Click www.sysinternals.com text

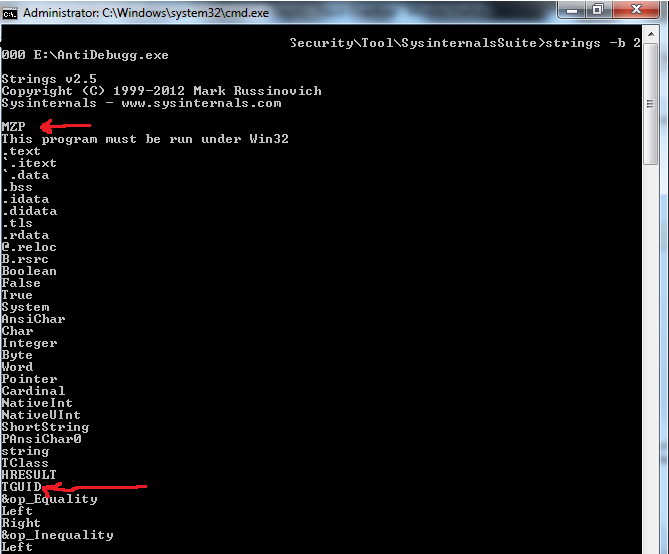pyautogui.click(x=201, y=103)
